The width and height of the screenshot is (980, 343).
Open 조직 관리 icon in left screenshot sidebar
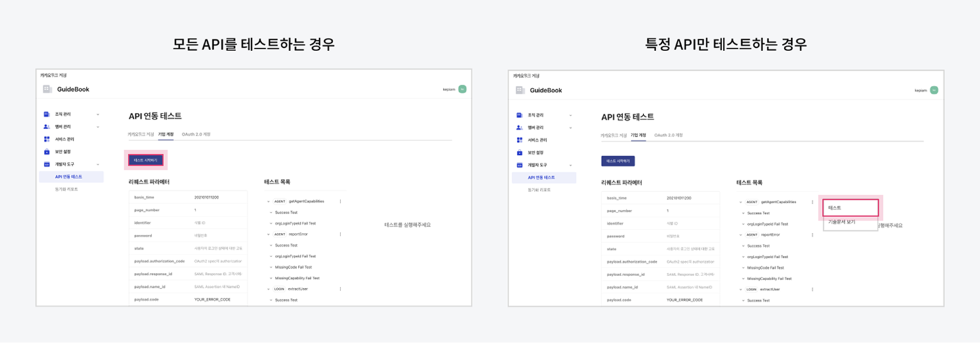(47, 114)
